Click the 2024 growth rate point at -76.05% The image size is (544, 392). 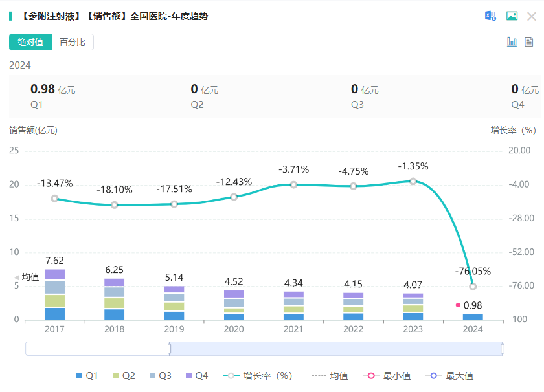click(x=473, y=286)
